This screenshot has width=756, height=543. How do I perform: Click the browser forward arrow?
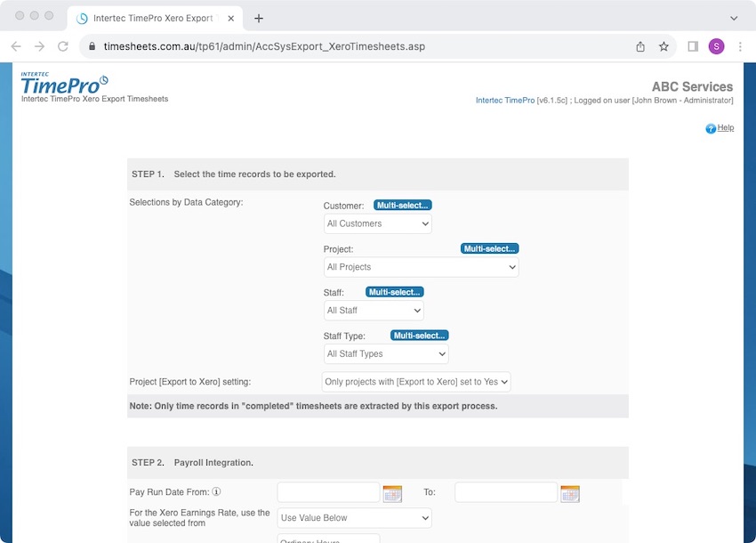click(x=39, y=46)
